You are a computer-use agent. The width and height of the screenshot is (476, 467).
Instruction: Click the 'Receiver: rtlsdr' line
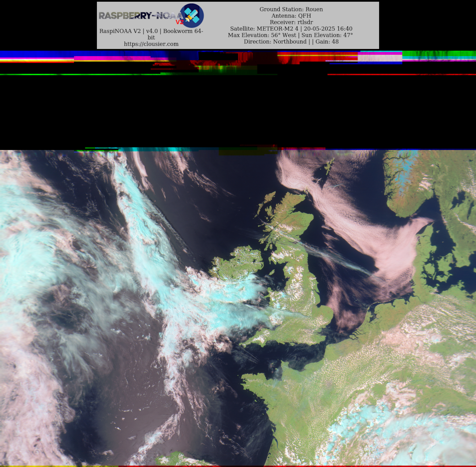pos(291,22)
